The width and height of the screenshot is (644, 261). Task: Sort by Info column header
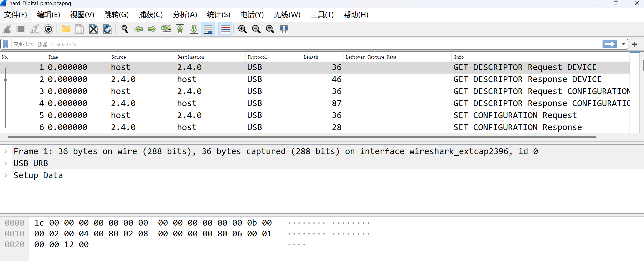pyautogui.click(x=540, y=57)
